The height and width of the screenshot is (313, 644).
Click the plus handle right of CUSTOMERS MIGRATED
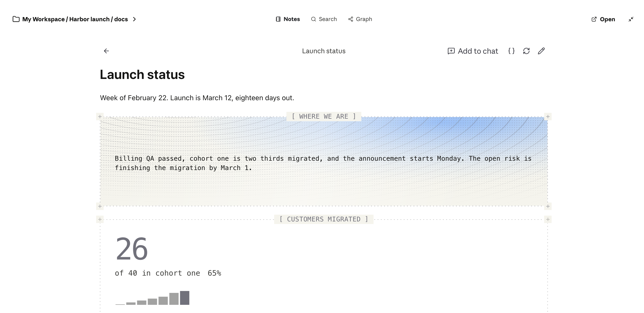pyautogui.click(x=548, y=219)
